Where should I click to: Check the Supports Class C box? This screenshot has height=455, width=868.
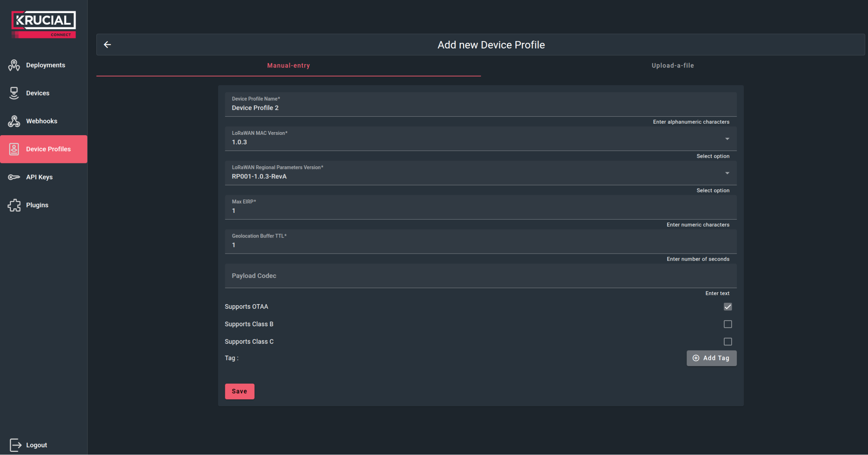coord(727,341)
